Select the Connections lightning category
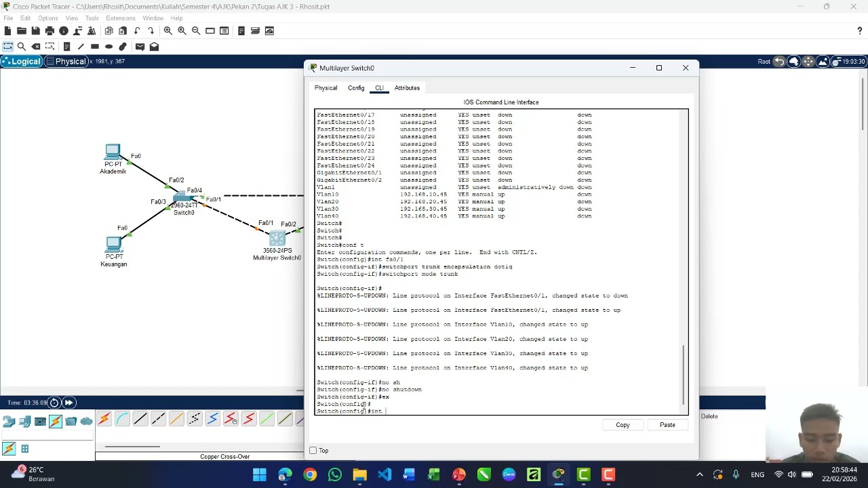This screenshot has height=488, width=868. (x=56, y=422)
